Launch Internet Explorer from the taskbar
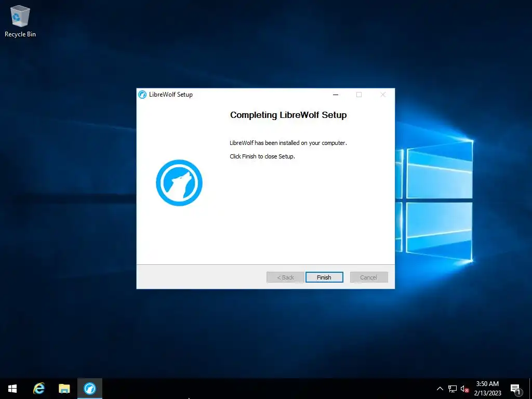532x399 pixels. [39, 389]
